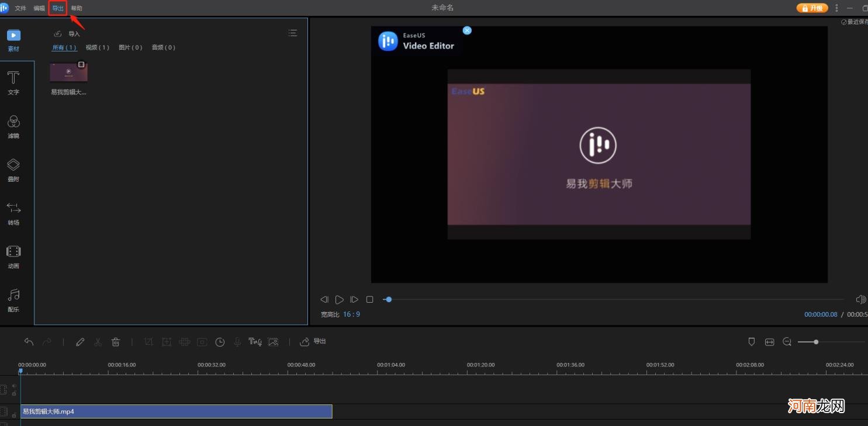Click the 导入 import button

[x=67, y=34]
